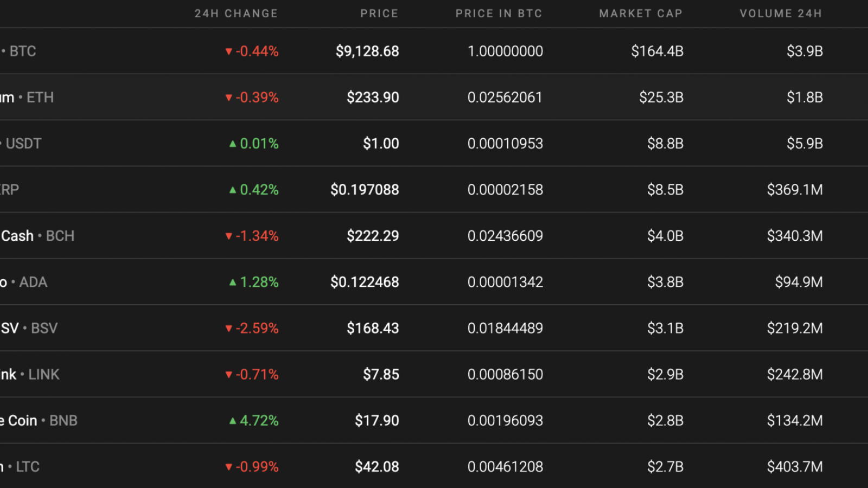The width and height of the screenshot is (868, 488).
Task: Select the $5.9B volume value
Action: [x=805, y=143]
